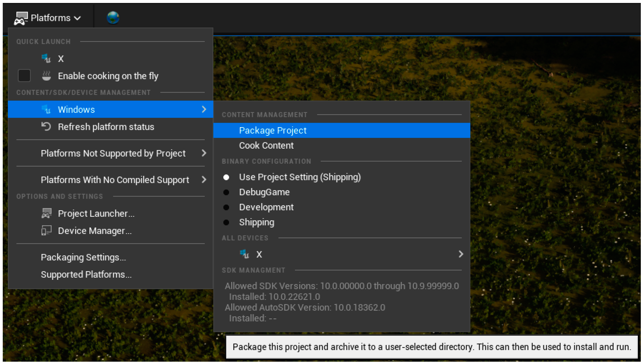Select the Shipping radio option

257,222
